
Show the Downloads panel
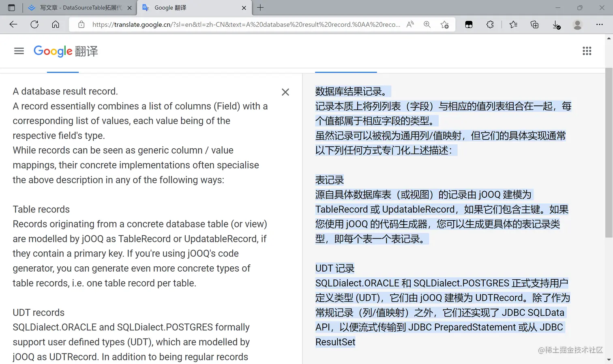click(x=557, y=25)
